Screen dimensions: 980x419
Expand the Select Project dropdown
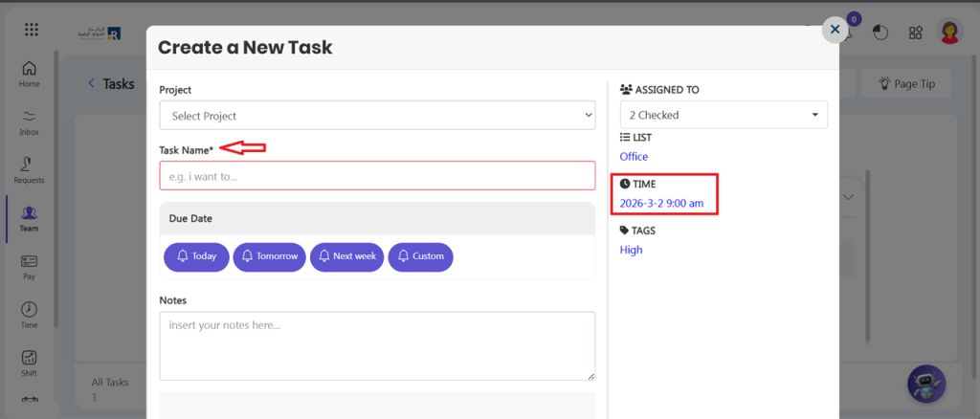click(x=377, y=116)
